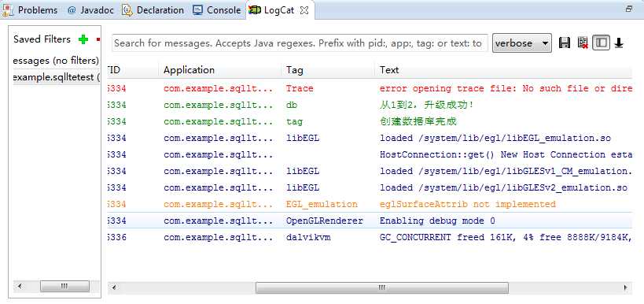
Task: Select the libGLESv1_CM_emulation loaded message
Action: [370, 171]
